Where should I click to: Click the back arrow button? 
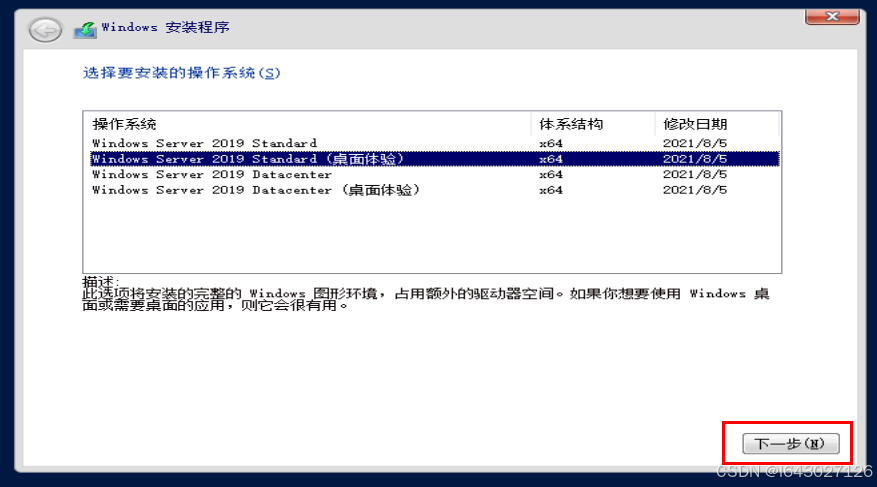point(45,30)
